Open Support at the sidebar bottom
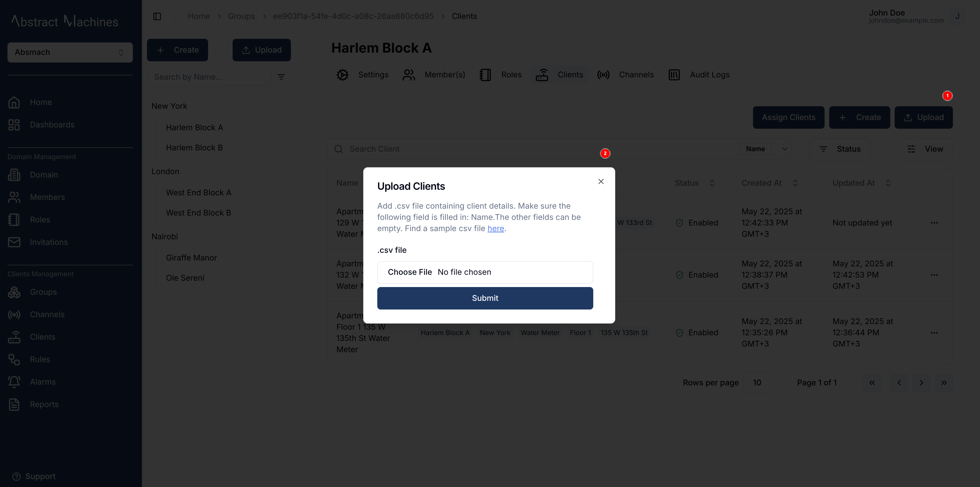 [x=34, y=476]
